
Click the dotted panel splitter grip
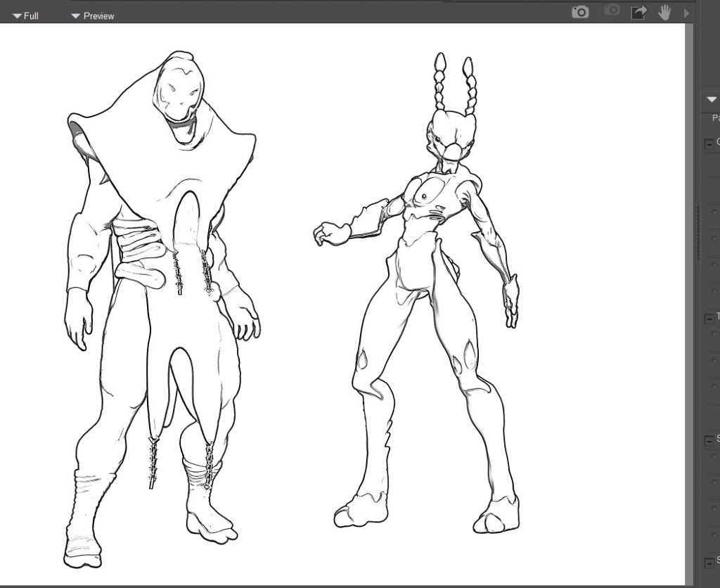pos(697,232)
